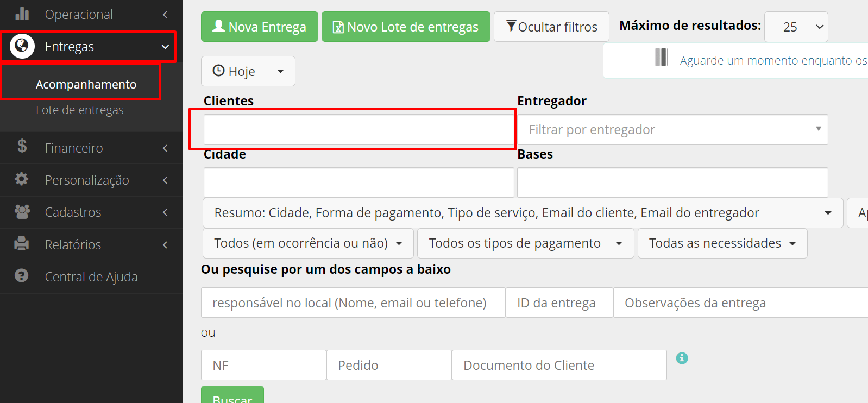Open the Máximo de resultados dropdown

[x=796, y=27]
